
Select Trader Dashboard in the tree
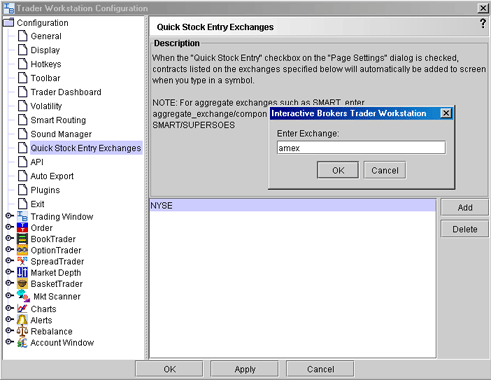pyautogui.click(x=66, y=92)
